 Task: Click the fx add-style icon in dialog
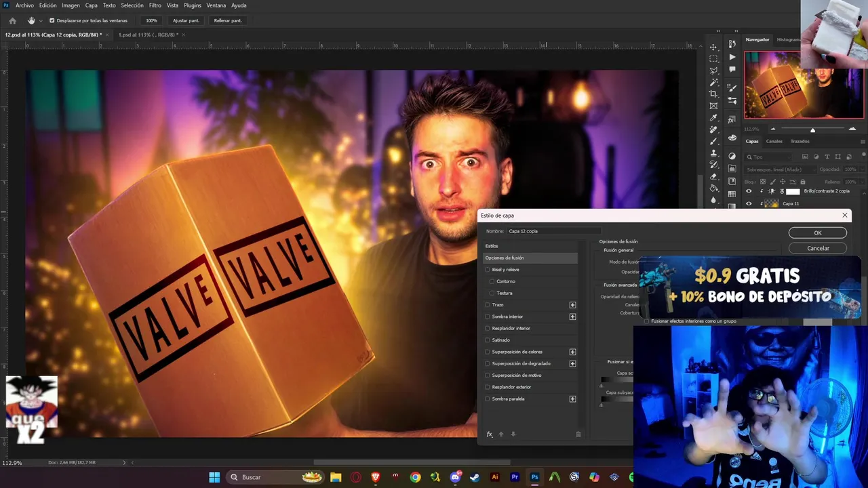point(490,434)
